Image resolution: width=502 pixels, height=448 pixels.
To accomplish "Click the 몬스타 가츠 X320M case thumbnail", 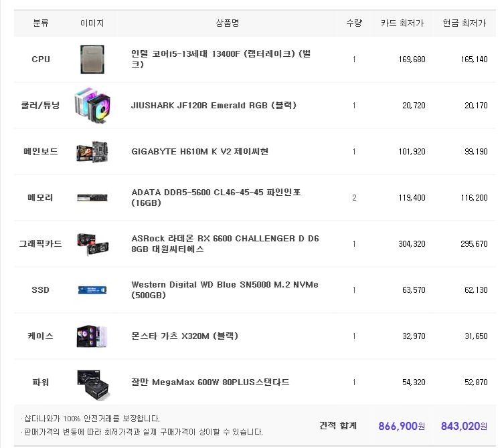I will click(92, 336).
